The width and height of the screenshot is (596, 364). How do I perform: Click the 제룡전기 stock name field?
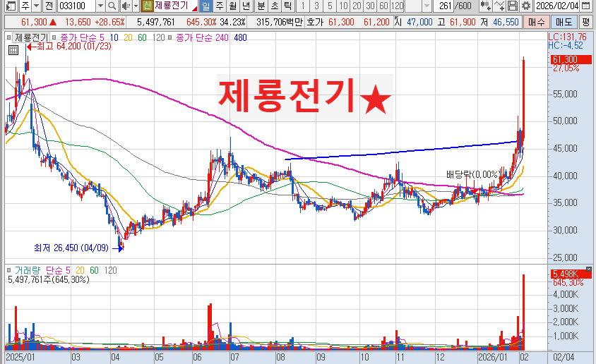point(175,6)
